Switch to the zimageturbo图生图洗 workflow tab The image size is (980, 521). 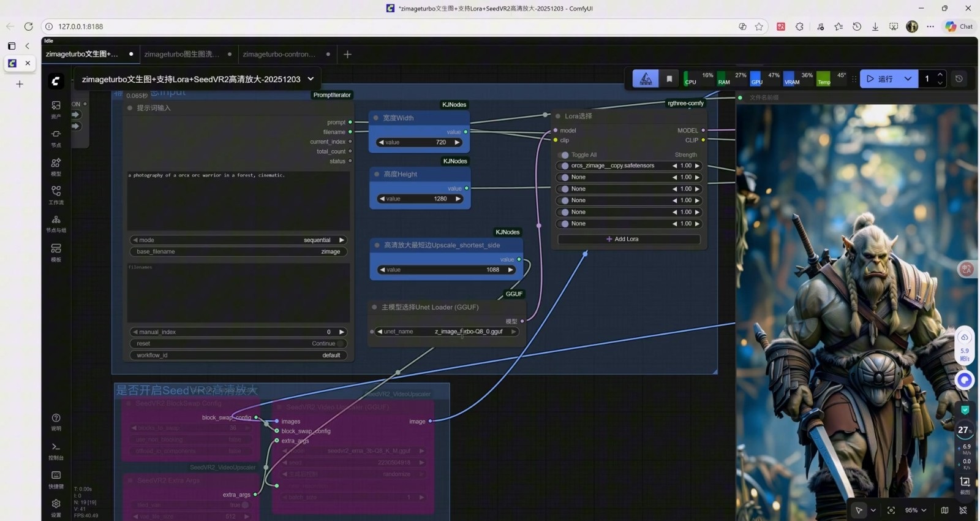point(182,54)
